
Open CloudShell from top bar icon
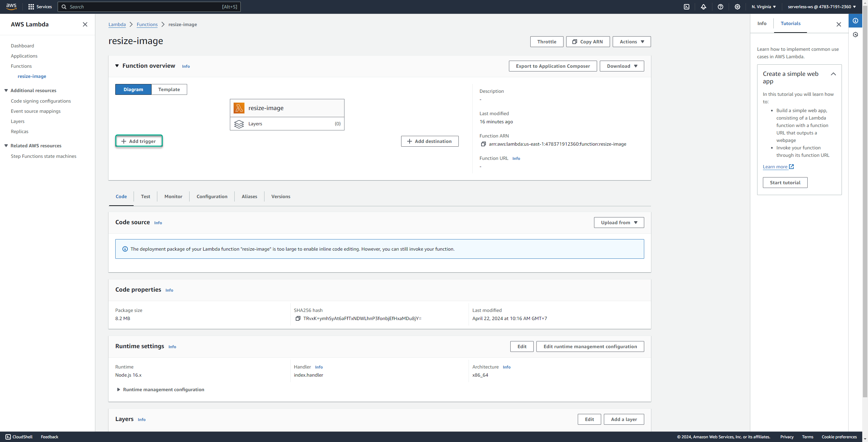(687, 7)
